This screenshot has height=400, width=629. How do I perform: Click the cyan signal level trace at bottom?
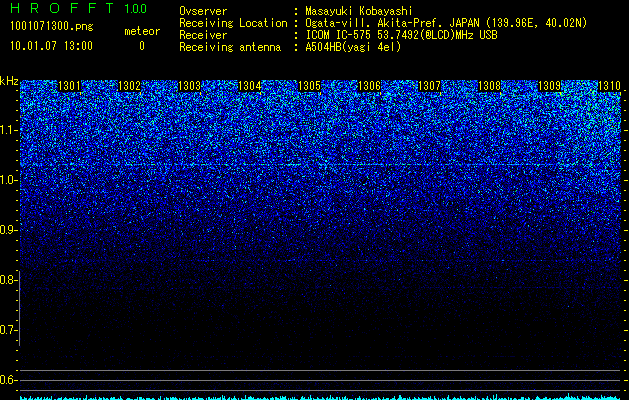(x=321, y=397)
